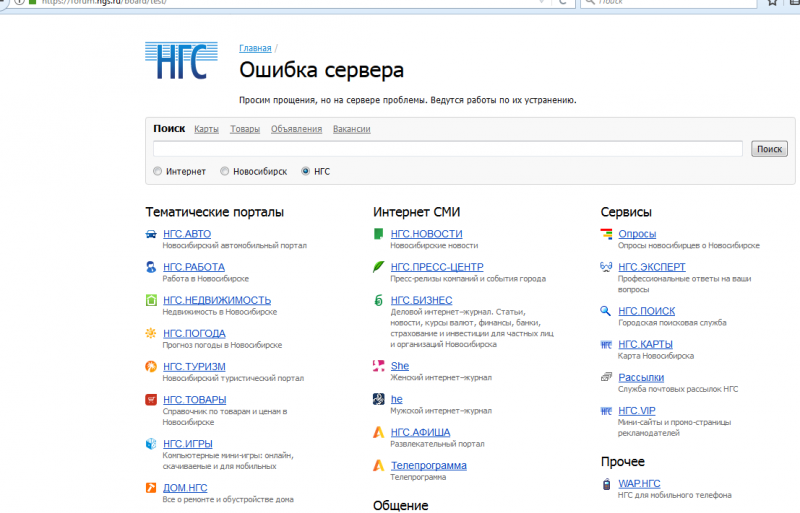Select the Поиск search tab
This screenshot has height=513, width=800.
click(x=169, y=129)
